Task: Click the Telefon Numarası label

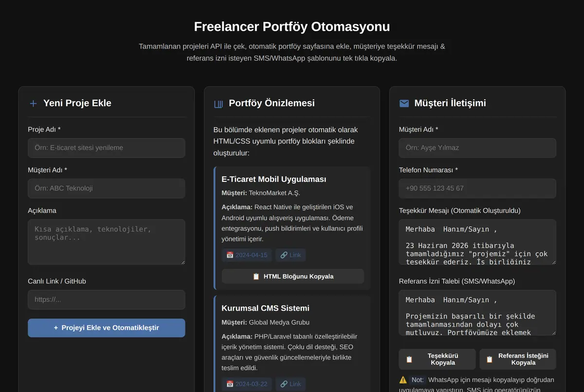Action: coord(428,170)
